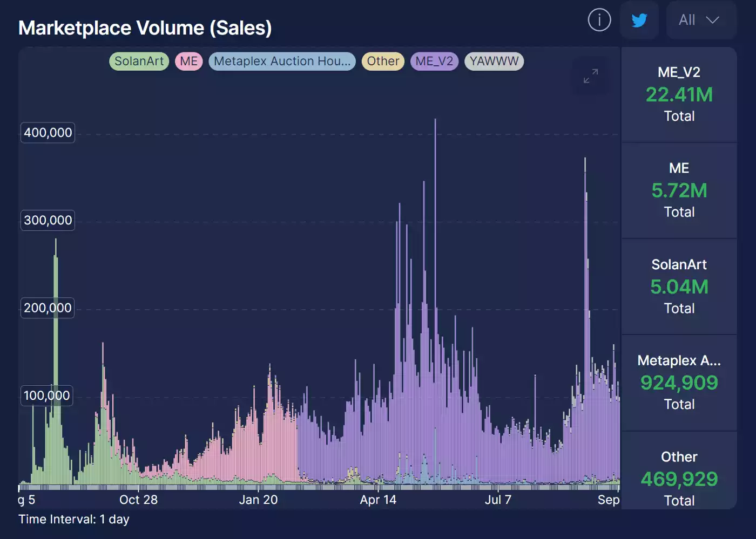
Task: Expand chart with fullscreen arrows icon
Action: click(x=591, y=76)
